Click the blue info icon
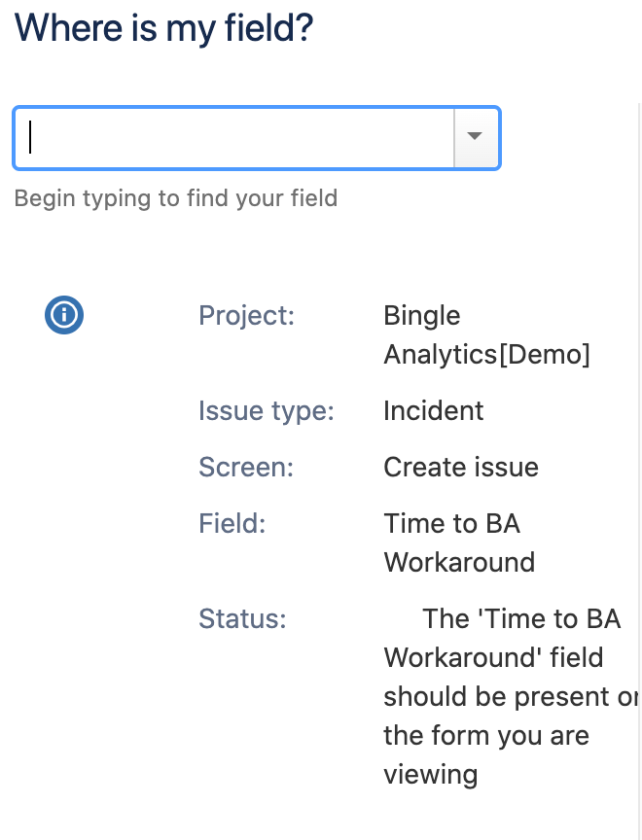 click(64, 314)
